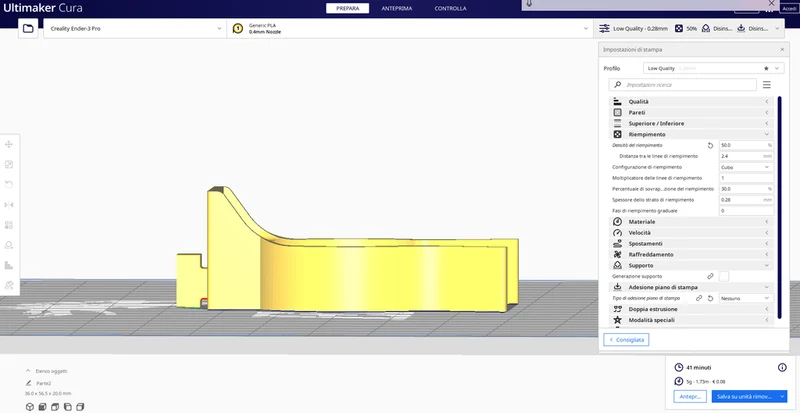
Task: Toggle the Generazione supporto checkbox
Action: (x=723, y=276)
